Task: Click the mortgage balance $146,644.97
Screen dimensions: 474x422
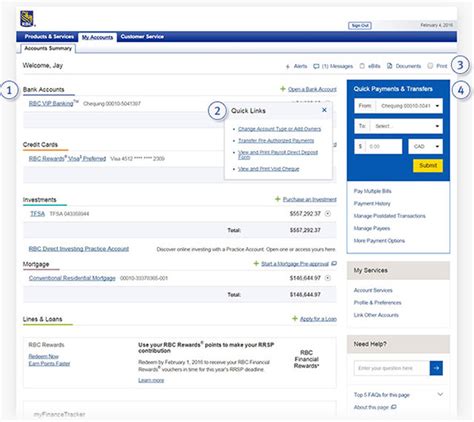Action: 305,278
